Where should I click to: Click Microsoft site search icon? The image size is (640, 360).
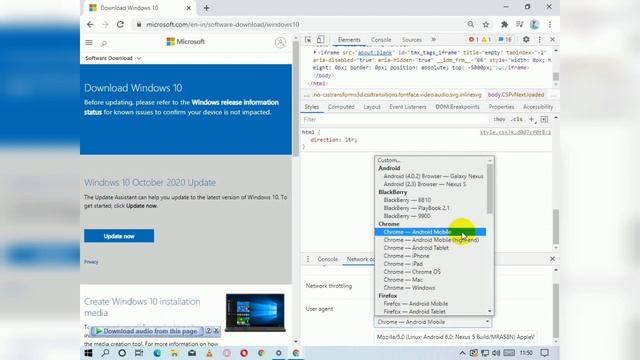click(104, 43)
